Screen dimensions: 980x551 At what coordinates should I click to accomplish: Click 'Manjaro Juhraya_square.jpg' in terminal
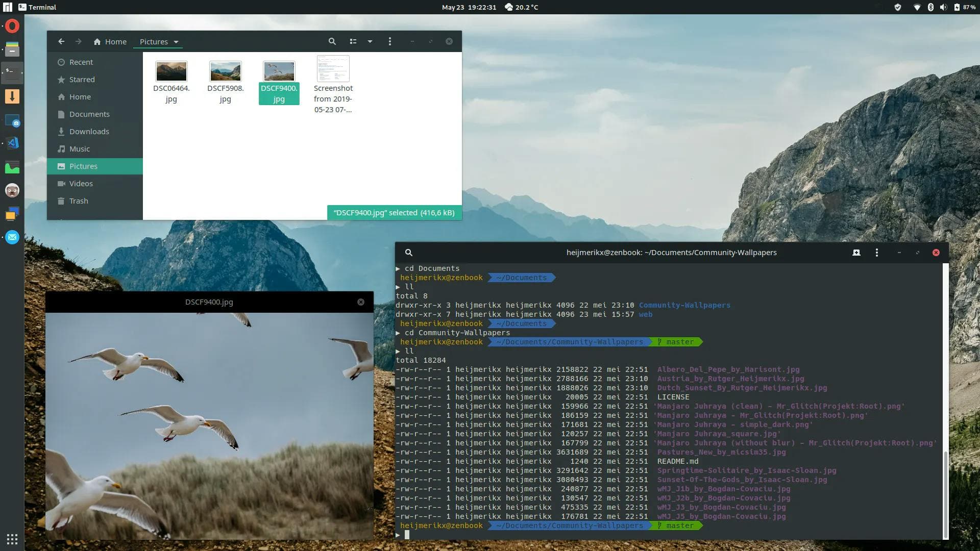click(x=717, y=434)
